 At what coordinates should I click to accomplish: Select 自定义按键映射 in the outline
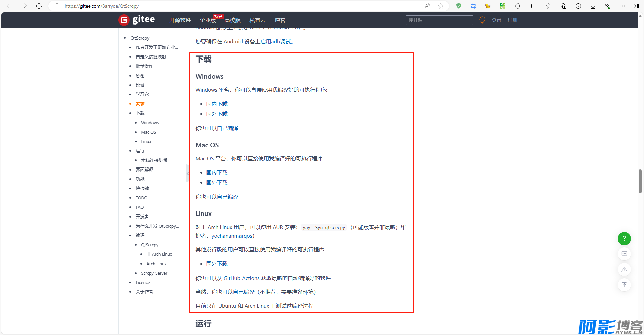[151, 57]
